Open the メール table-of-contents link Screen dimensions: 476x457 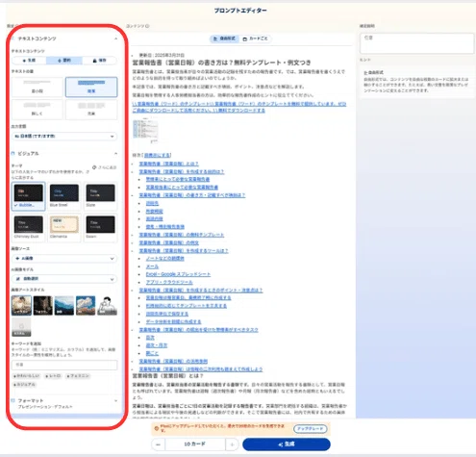tap(152, 267)
